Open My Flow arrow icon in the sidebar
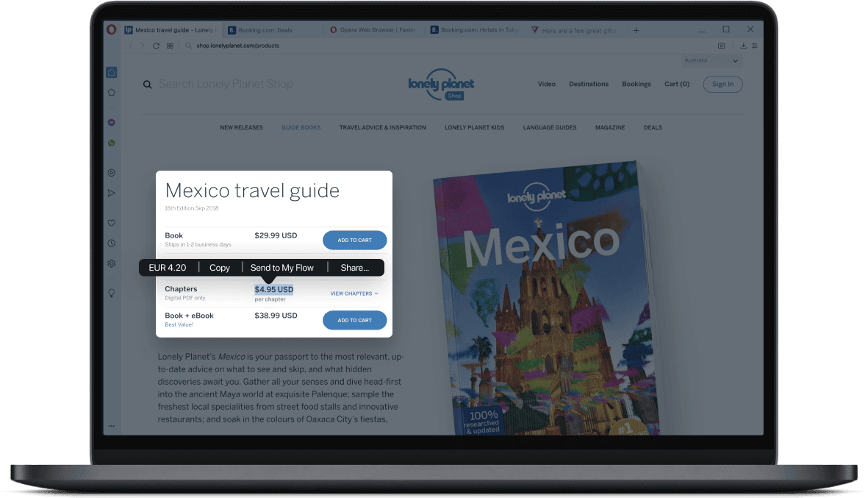 (x=111, y=193)
